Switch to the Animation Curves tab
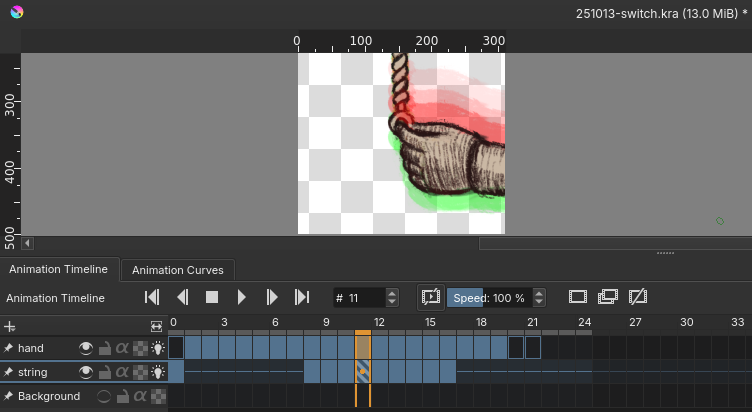 pos(178,270)
